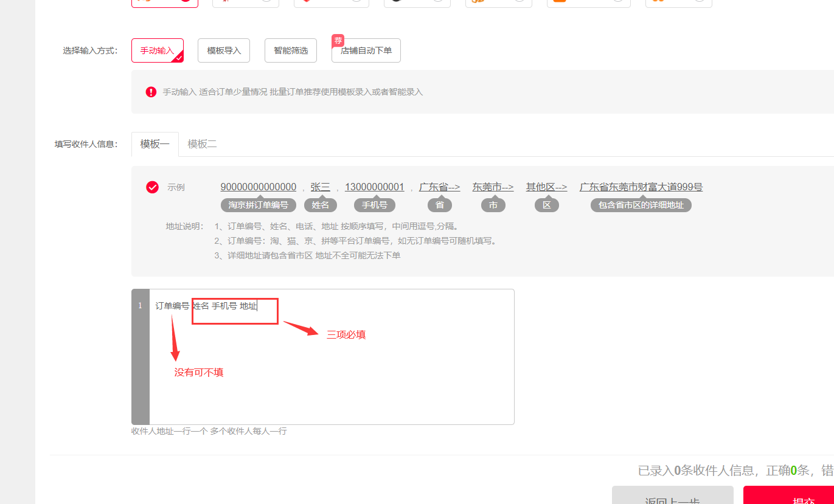
Task: Choose 模板导入 input method
Action: coord(224,51)
